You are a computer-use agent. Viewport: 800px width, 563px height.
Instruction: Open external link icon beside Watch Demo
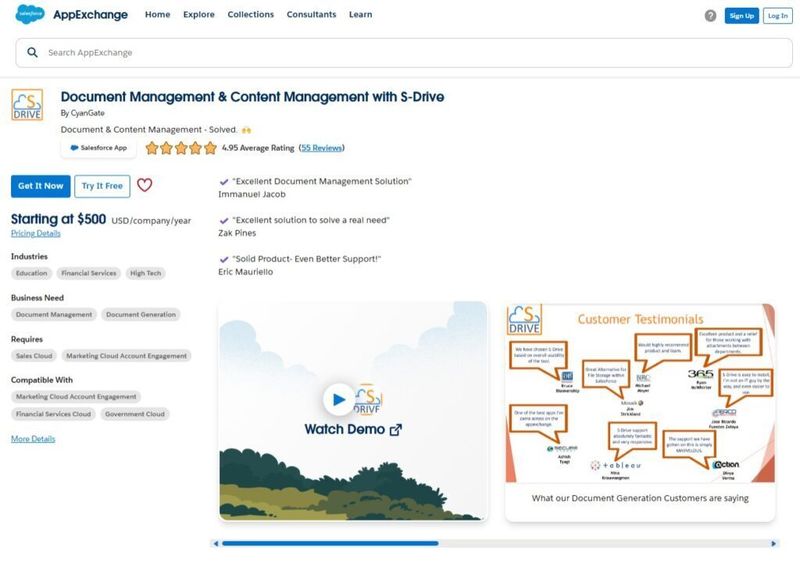pos(395,430)
